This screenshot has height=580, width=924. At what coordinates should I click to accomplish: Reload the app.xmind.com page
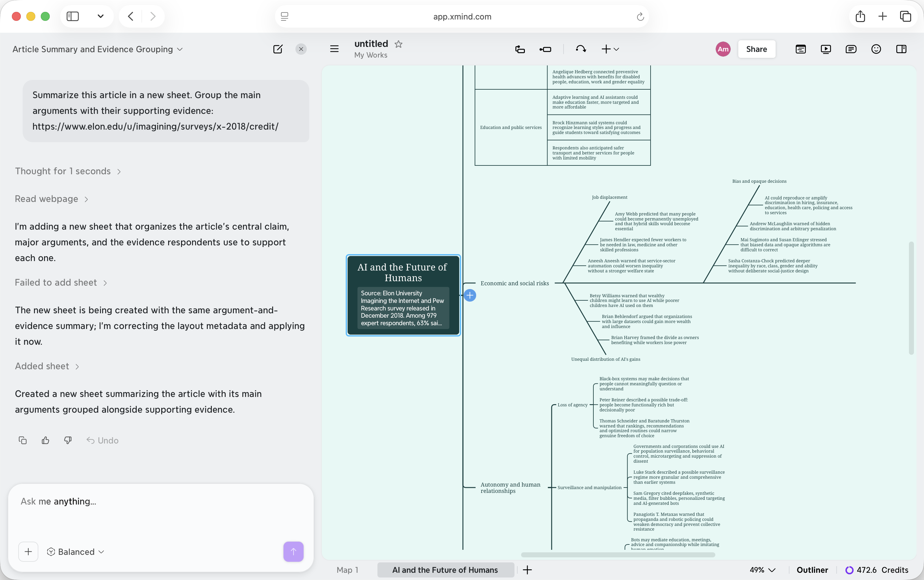point(641,16)
